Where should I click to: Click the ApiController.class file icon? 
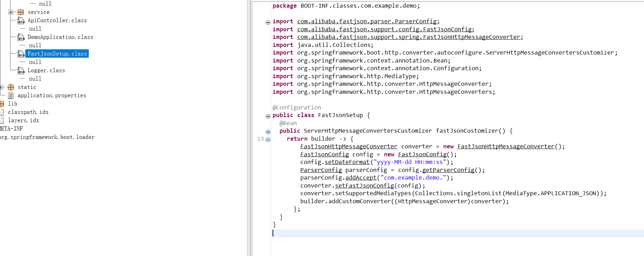[x=21, y=20]
